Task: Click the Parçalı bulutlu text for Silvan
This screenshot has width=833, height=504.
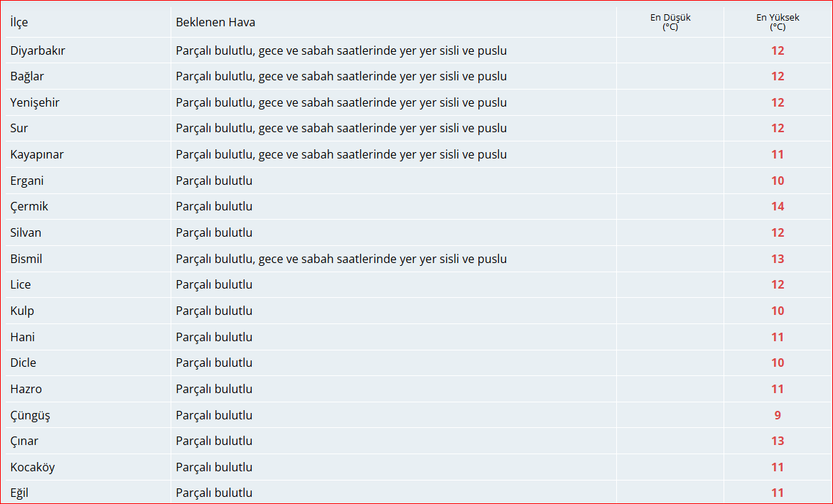Action: [214, 232]
